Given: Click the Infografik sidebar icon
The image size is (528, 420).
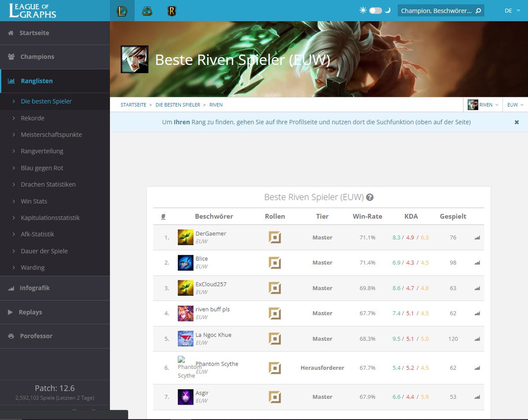Looking at the screenshot, I should (x=11, y=288).
